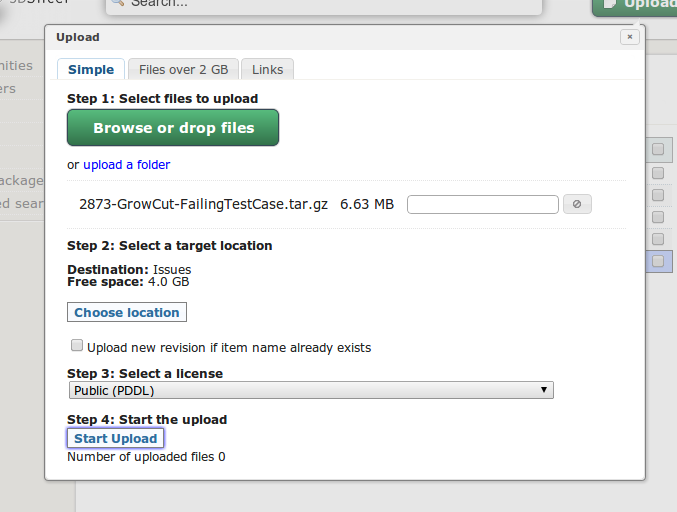677x512 pixels.
Task: Click the 2873-GrowCut-FailingTestCase.tar.gz file name
Action: [x=204, y=204]
